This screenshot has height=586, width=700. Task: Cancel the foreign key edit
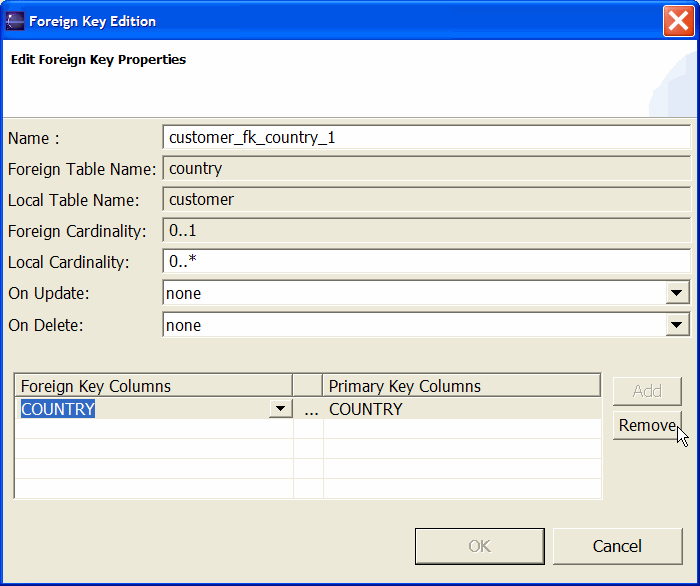(617, 546)
